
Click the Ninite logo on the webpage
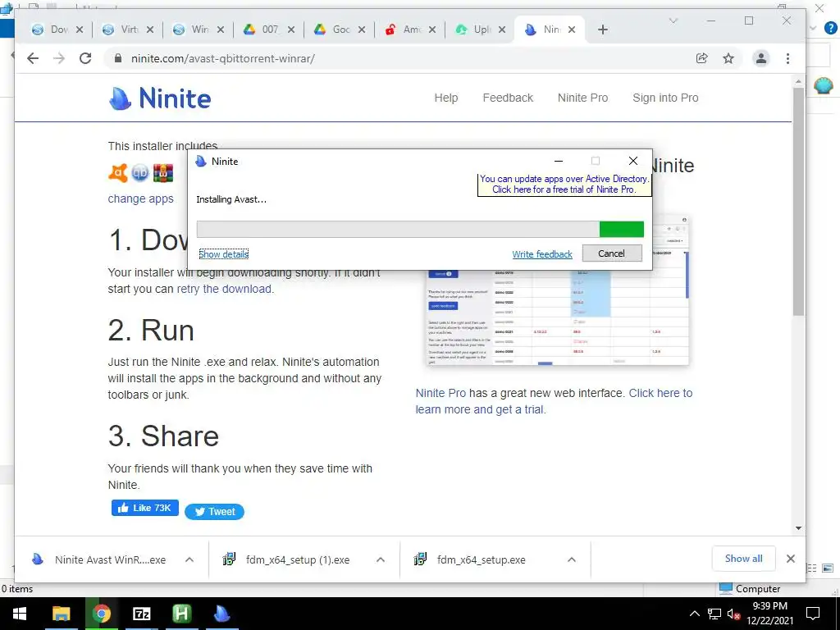click(160, 98)
